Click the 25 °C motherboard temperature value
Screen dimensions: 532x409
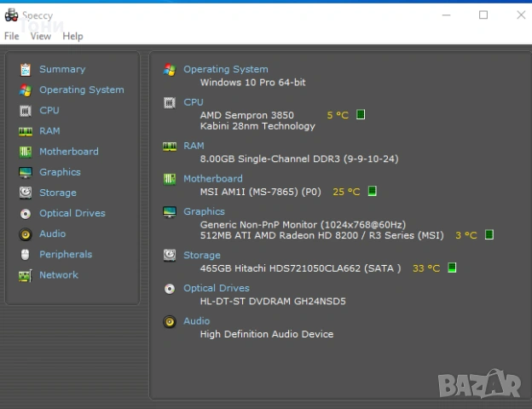346,192
